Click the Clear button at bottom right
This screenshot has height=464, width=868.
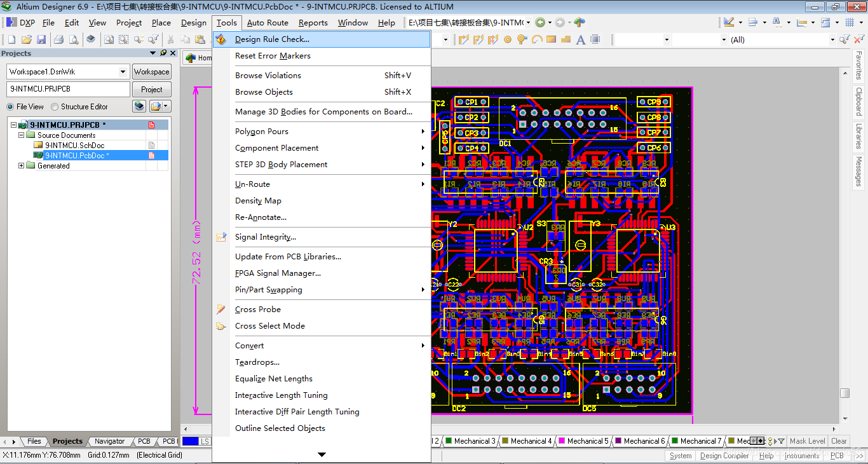click(x=839, y=441)
